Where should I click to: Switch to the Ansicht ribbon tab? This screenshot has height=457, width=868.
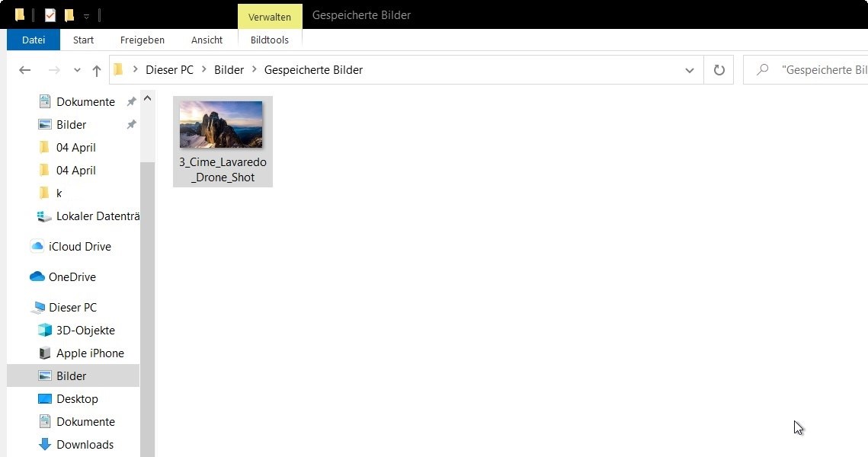207,40
